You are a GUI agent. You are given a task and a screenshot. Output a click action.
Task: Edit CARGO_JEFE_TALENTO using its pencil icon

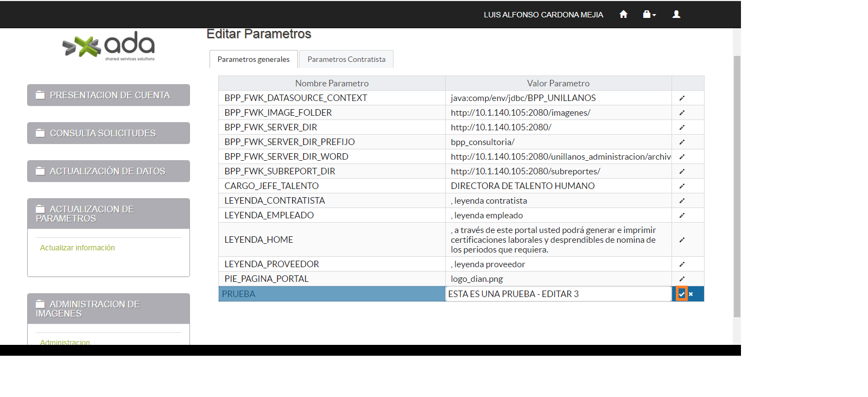(x=682, y=186)
